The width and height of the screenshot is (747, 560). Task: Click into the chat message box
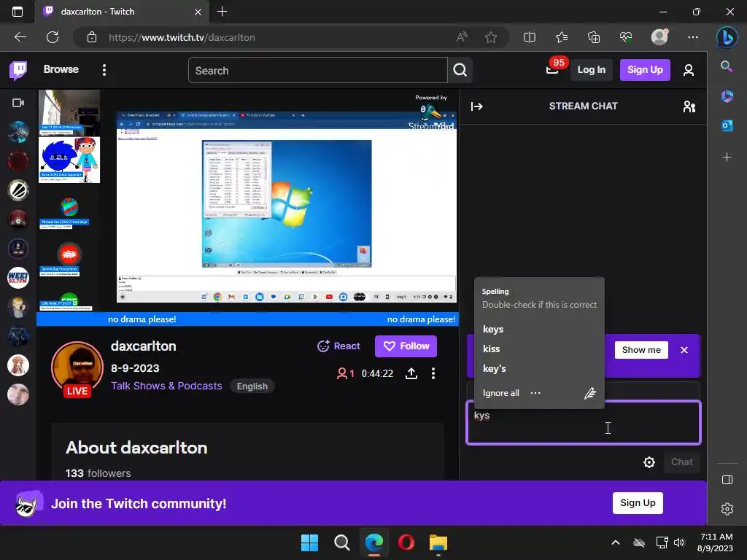(583, 423)
